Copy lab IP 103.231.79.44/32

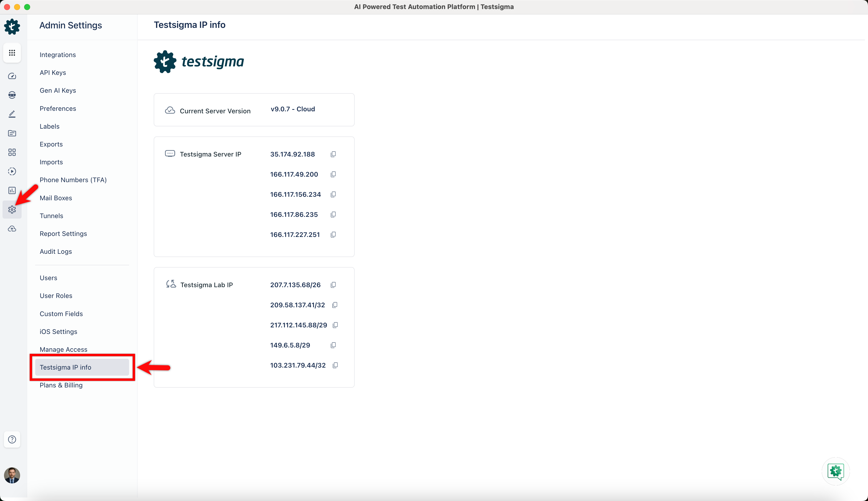(335, 365)
